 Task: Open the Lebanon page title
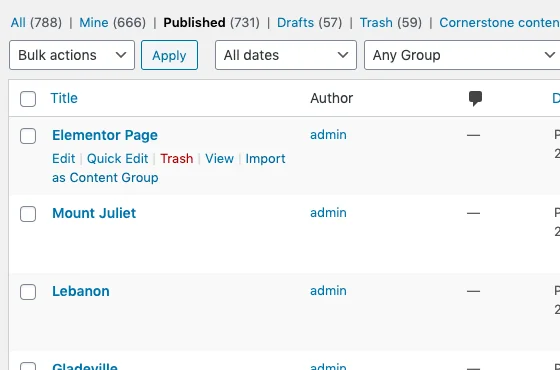(81, 291)
